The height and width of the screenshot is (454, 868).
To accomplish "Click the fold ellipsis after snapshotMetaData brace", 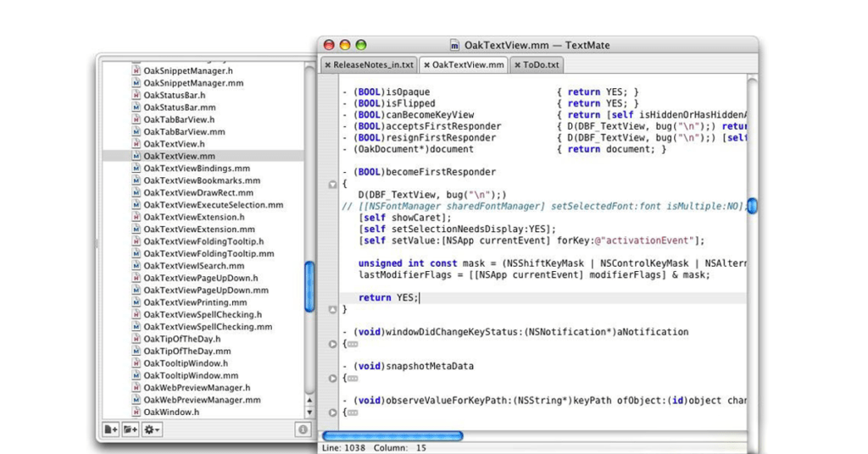I will (353, 379).
